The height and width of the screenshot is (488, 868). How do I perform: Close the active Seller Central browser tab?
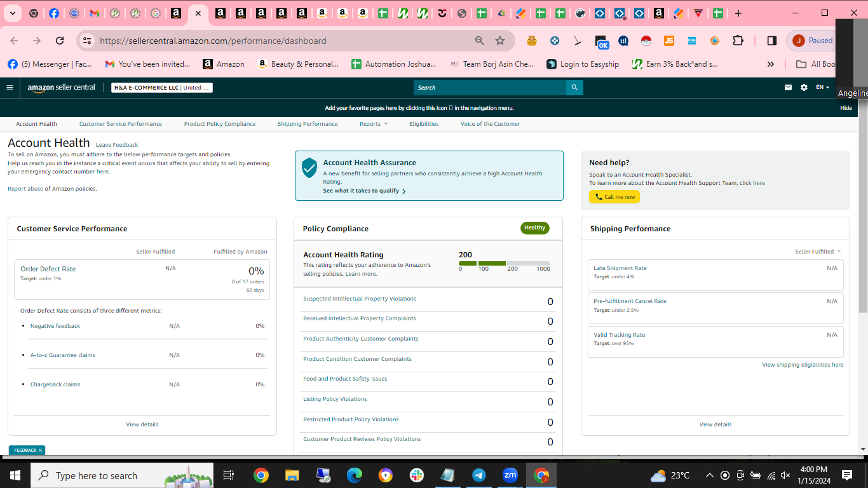[x=198, y=13]
